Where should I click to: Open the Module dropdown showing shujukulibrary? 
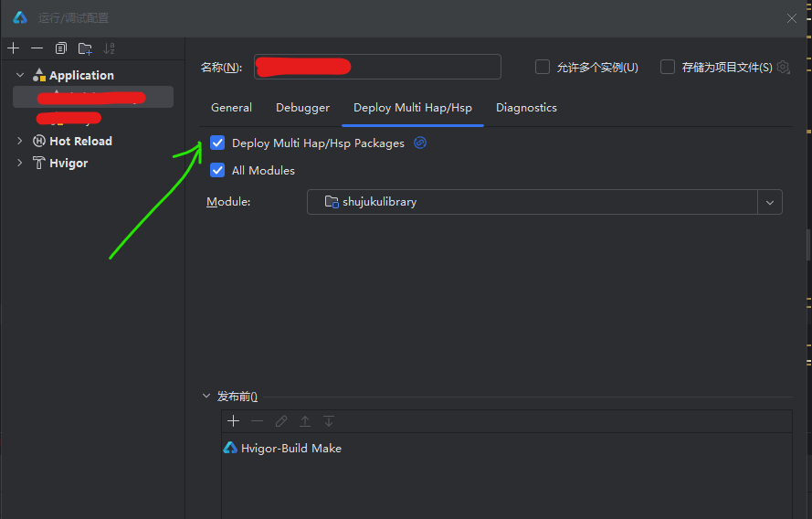(x=770, y=202)
